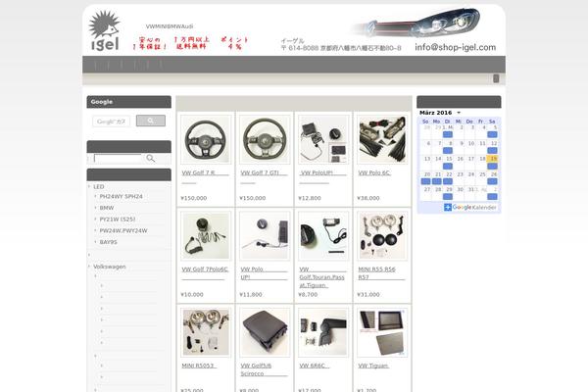The height and width of the screenshot is (392, 588).
Task: Open the VW Polo 6C product link
Action: coord(374,172)
